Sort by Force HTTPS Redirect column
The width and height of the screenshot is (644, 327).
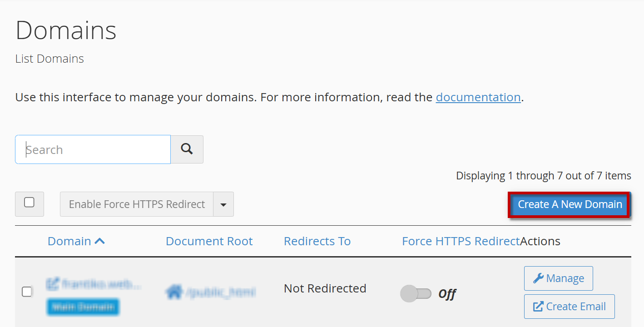(x=461, y=241)
